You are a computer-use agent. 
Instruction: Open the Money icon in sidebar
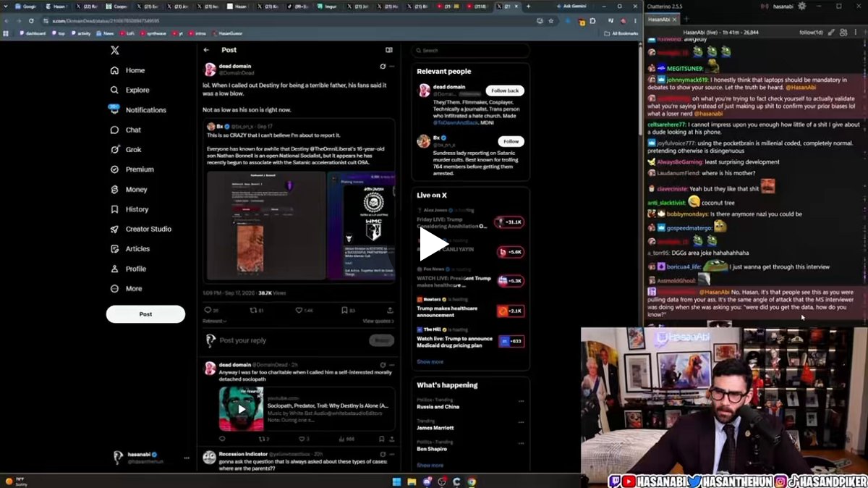point(114,190)
